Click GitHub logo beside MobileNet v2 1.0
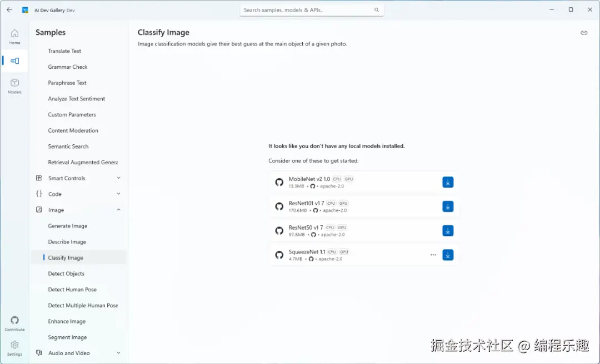Image resolution: width=600 pixels, height=364 pixels. click(279, 182)
